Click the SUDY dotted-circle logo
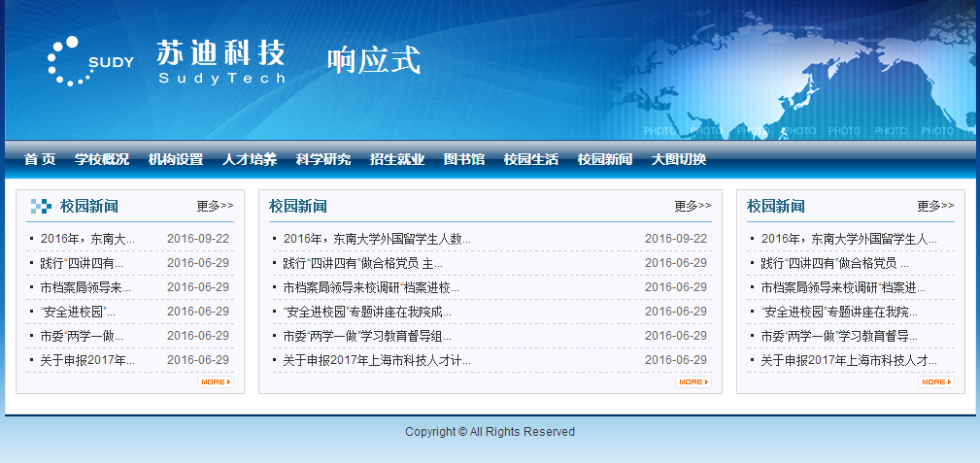This screenshot has width=980, height=463. click(89, 61)
